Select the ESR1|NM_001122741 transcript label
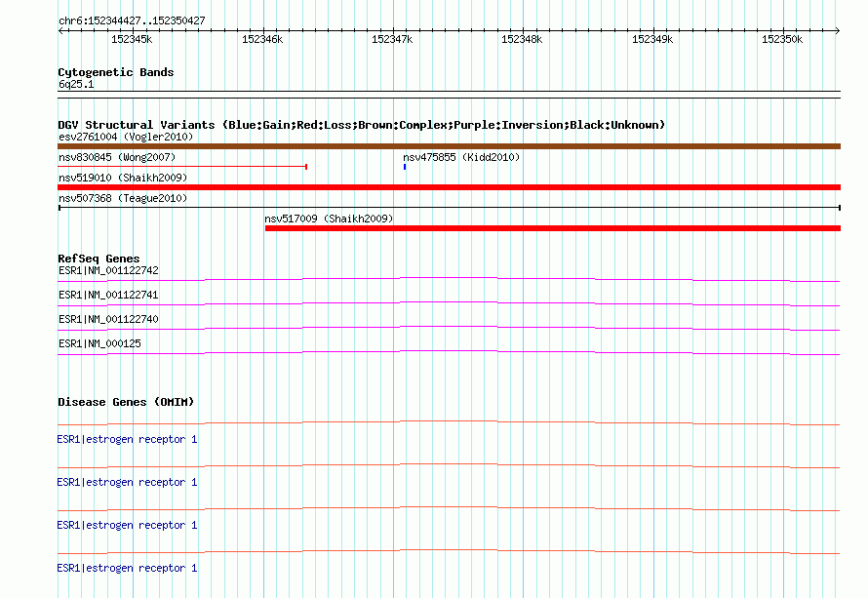This screenshot has height=598, width=868. [x=108, y=295]
